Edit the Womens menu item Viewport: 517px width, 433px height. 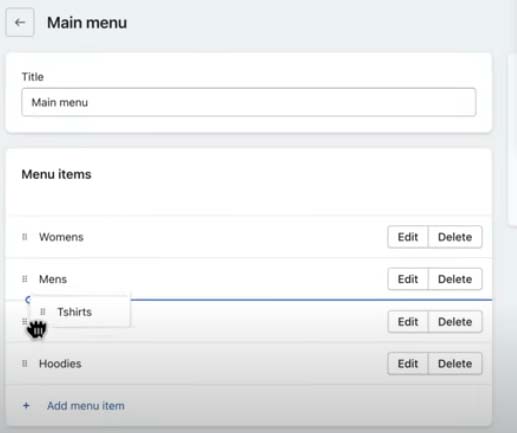click(x=408, y=237)
